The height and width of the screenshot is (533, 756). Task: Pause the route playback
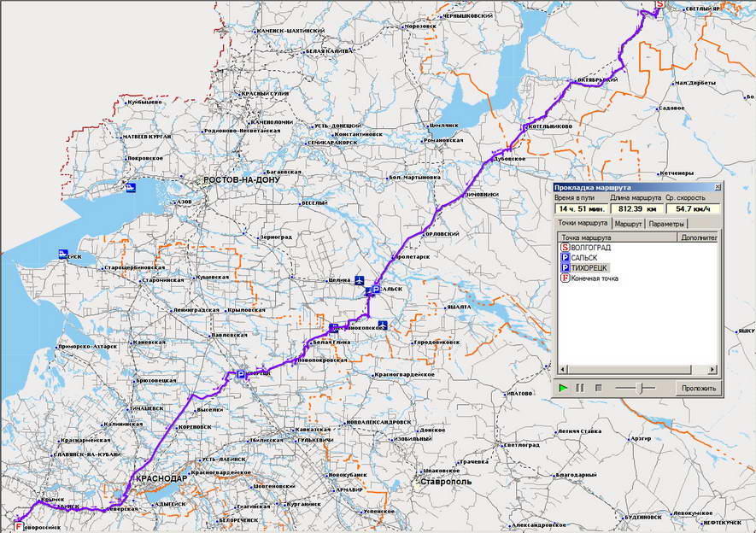coord(580,388)
